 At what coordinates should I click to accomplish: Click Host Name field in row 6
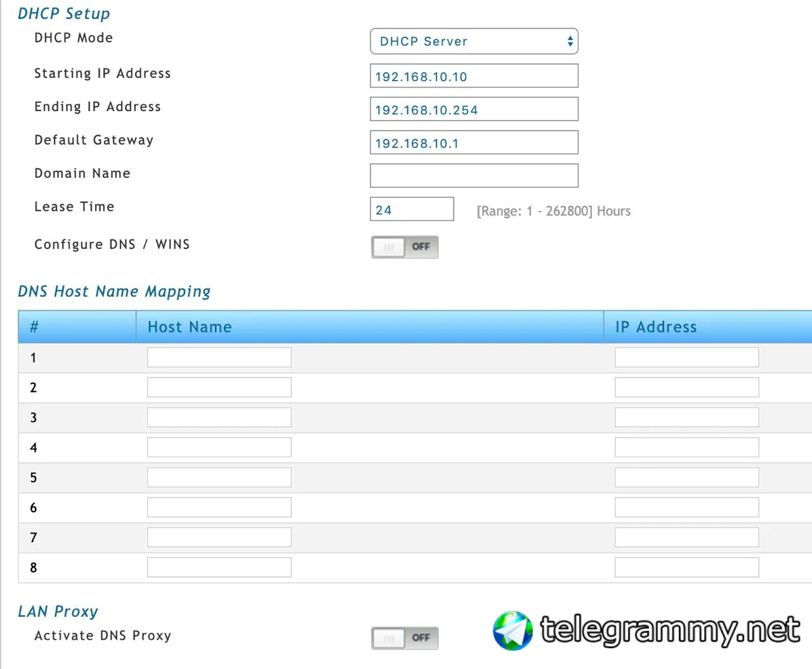[219, 507]
